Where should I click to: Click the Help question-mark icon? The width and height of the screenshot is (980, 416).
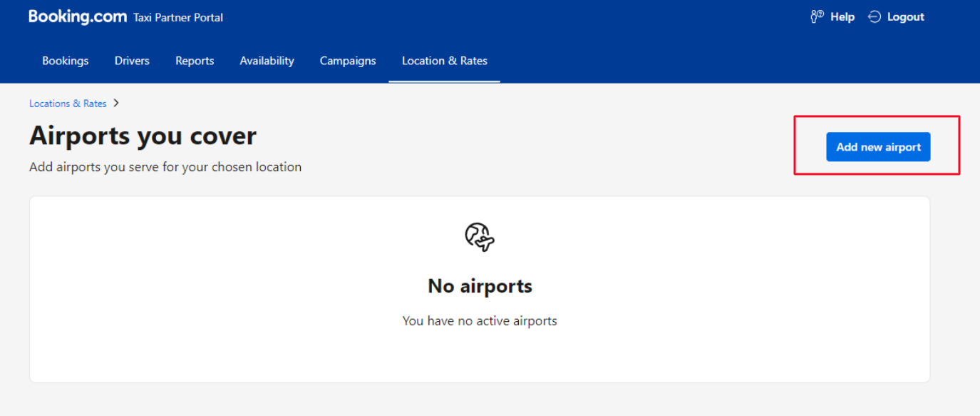(817, 16)
